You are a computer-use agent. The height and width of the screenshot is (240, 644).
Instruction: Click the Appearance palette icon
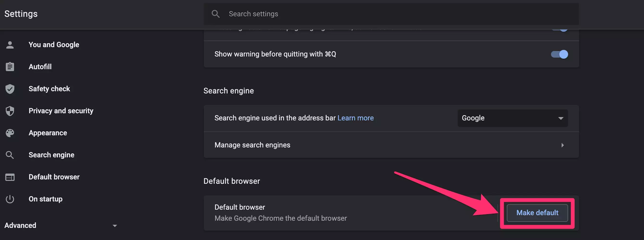click(10, 133)
